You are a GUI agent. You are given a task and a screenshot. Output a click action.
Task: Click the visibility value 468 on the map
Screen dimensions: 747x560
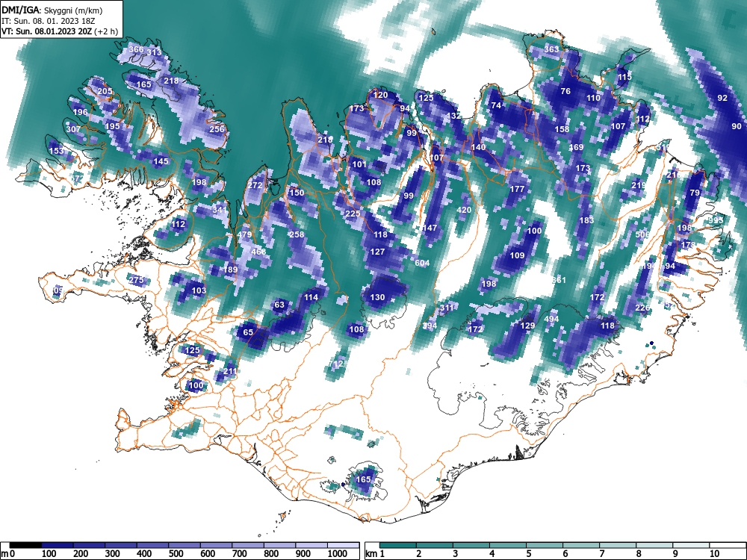pyautogui.click(x=258, y=252)
